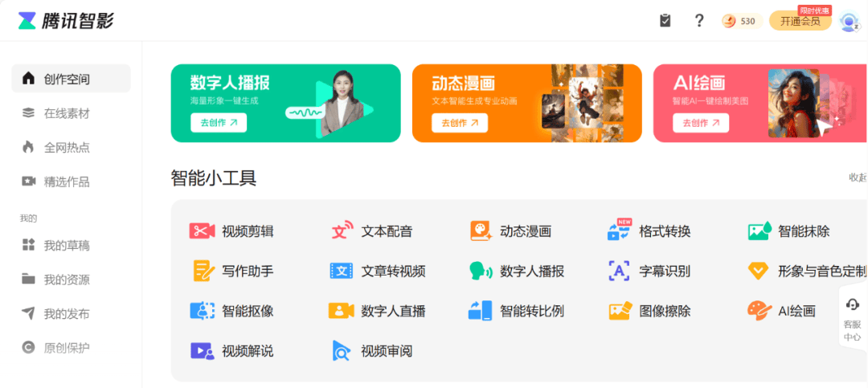Open the 写作助手 writing assistant
Viewport: 868px width, 388px height.
(x=233, y=271)
